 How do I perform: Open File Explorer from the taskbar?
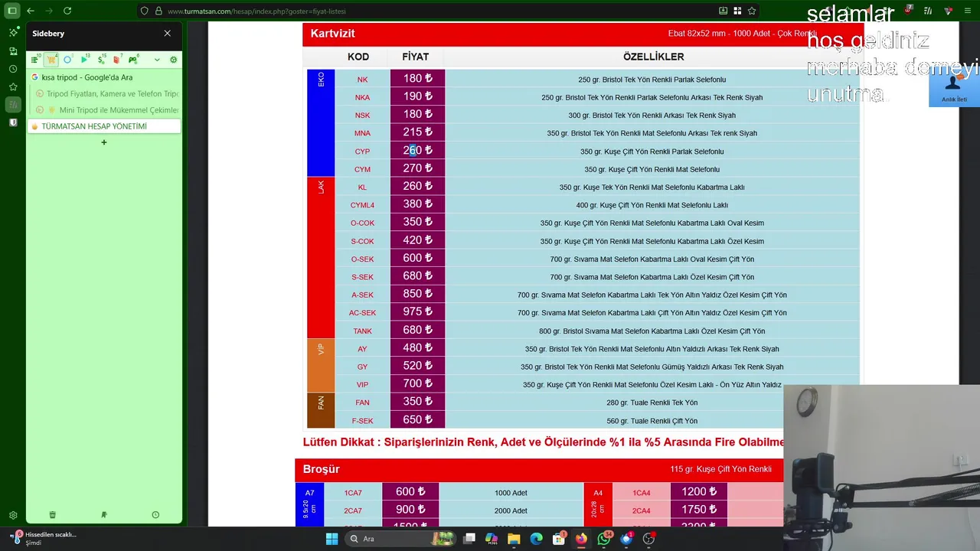coord(514,539)
